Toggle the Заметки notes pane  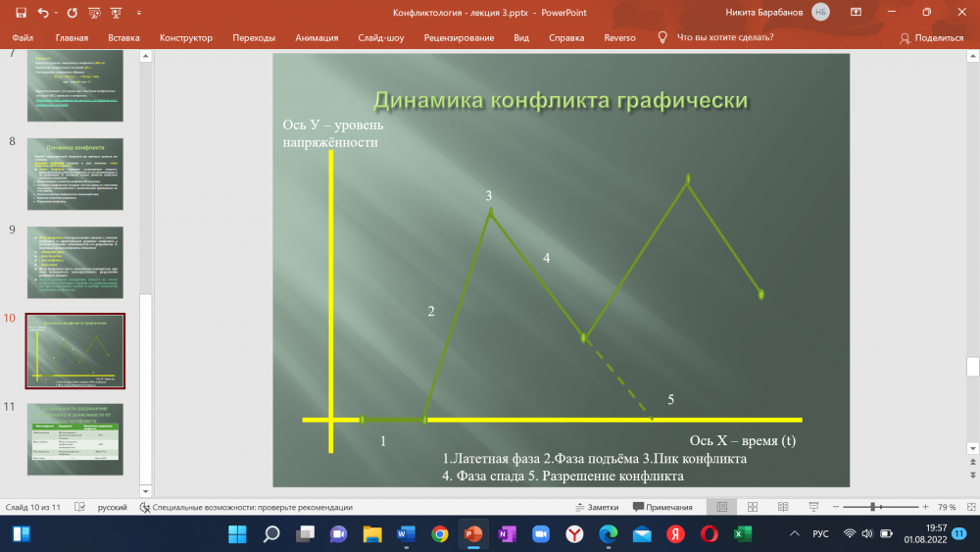(x=597, y=507)
